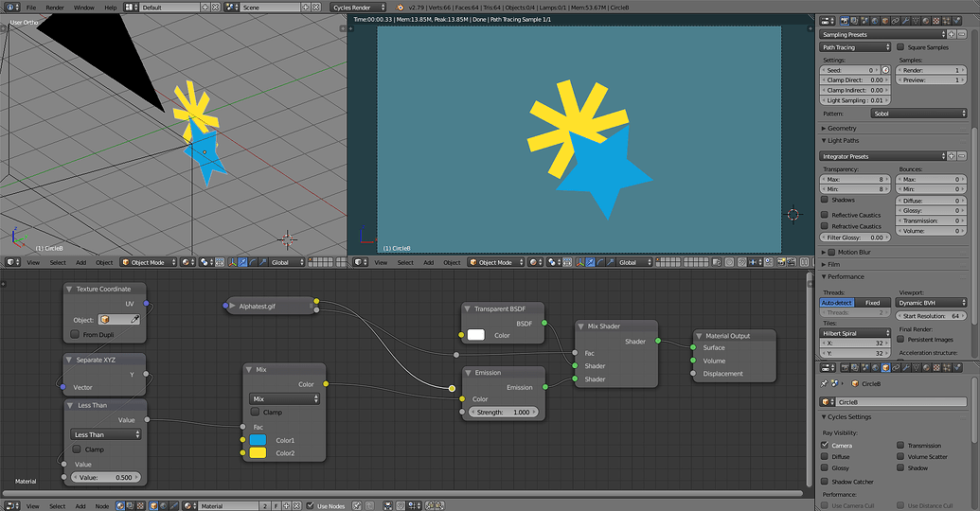Open Less Than operation dropdown
This screenshot has height=511, width=980.
[x=106, y=434]
